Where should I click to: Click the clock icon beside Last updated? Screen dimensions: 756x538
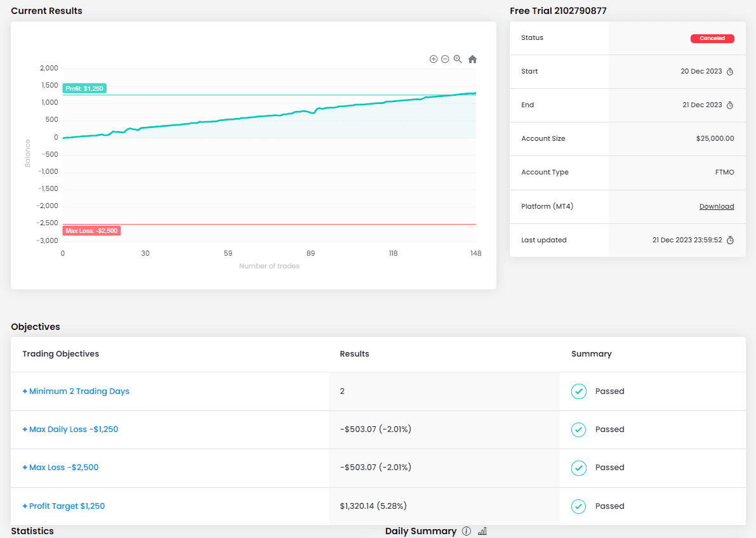coord(730,240)
